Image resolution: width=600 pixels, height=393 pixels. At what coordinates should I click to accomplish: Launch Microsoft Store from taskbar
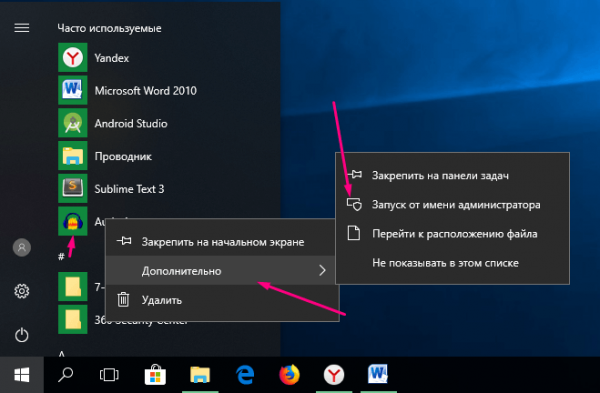155,375
